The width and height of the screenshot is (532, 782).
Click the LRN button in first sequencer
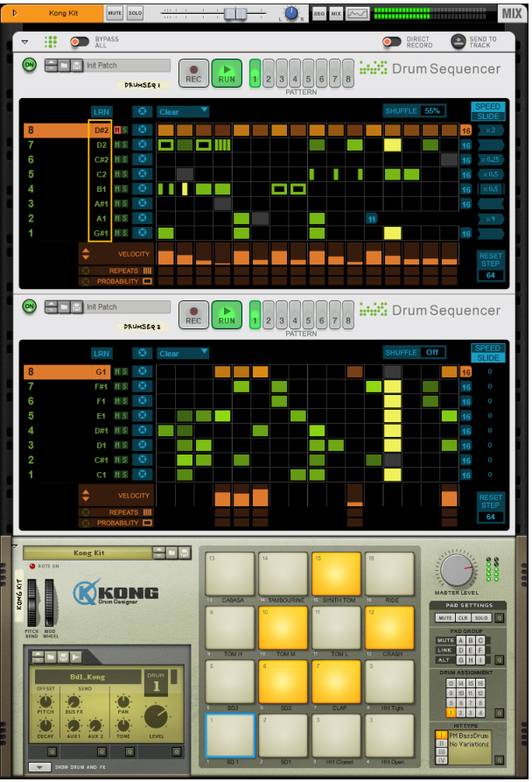click(102, 111)
